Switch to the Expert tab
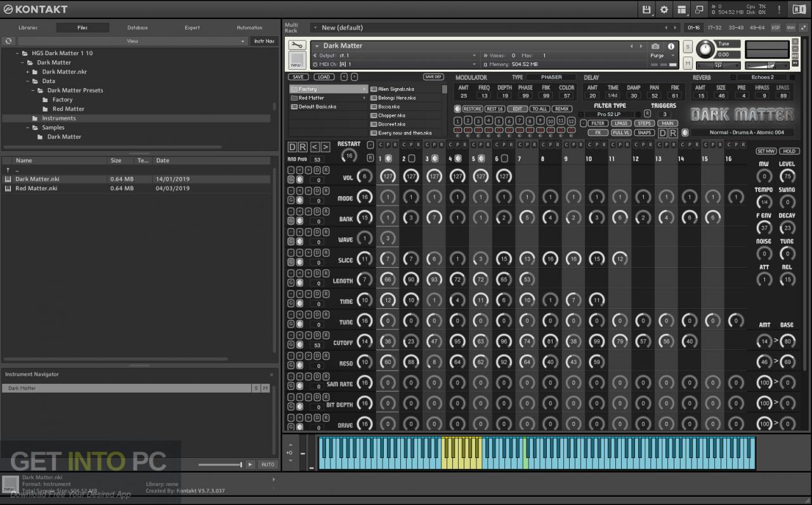 point(192,28)
